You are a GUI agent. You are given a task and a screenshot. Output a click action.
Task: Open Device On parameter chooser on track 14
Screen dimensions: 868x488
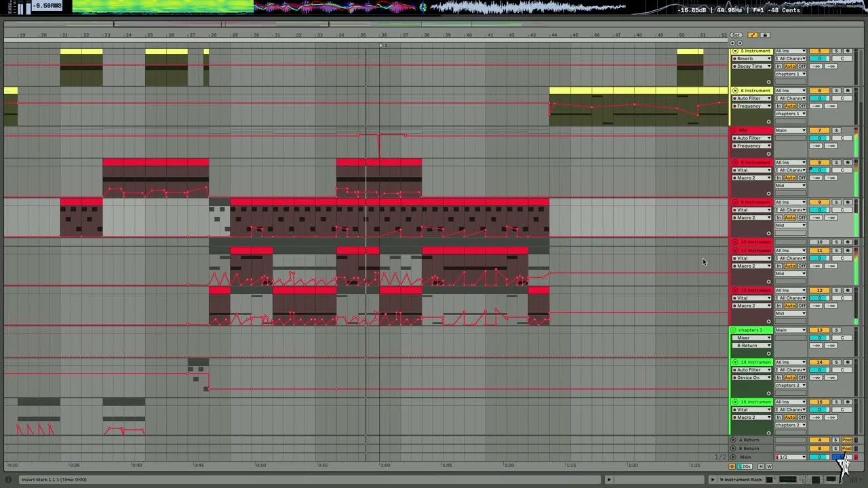click(x=751, y=378)
